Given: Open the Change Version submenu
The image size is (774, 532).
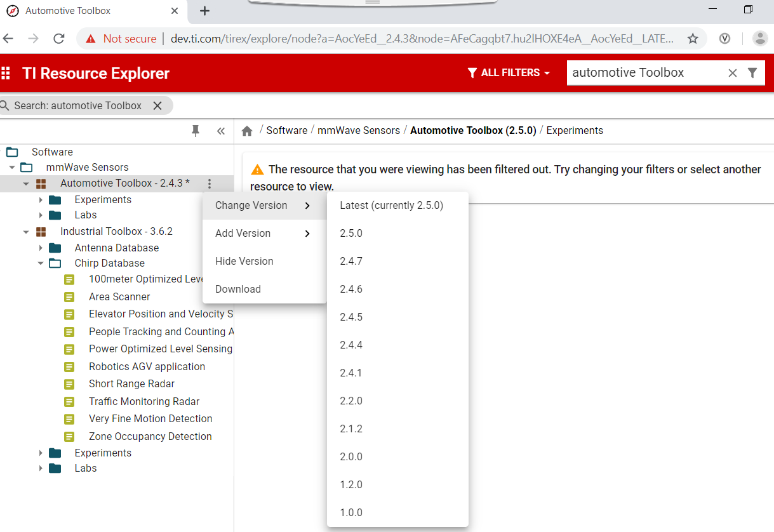Looking at the screenshot, I should point(265,206).
